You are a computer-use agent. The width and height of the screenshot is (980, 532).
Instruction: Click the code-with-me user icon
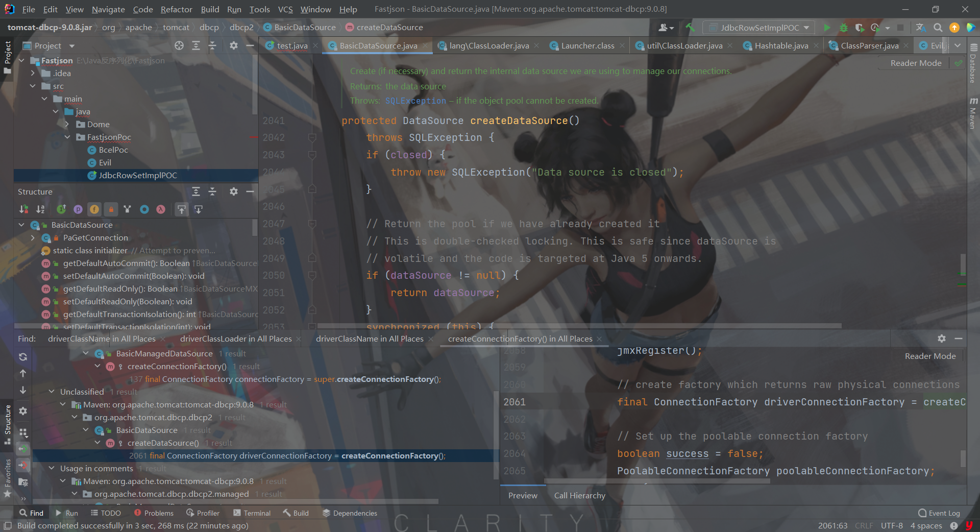(x=666, y=28)
